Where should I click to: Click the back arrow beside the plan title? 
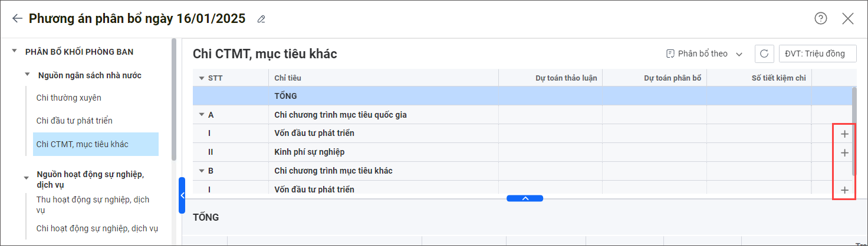click(x=17, y=19)
